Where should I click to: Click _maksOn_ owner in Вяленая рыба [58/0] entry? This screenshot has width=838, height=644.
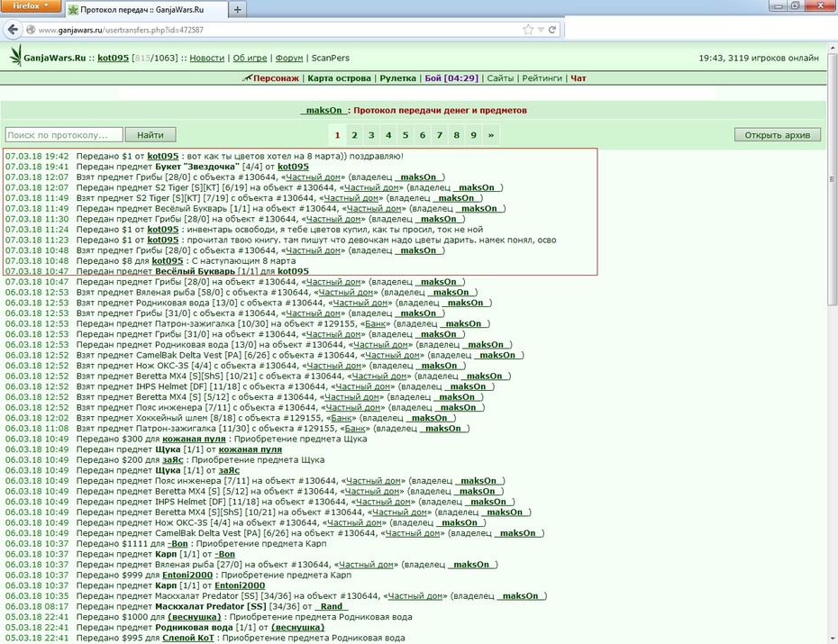[451, 293]
